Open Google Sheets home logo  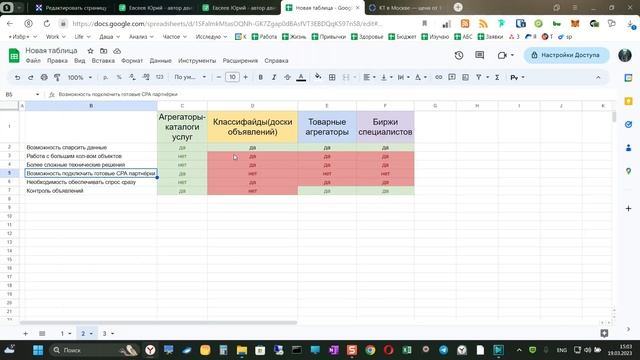14,56
